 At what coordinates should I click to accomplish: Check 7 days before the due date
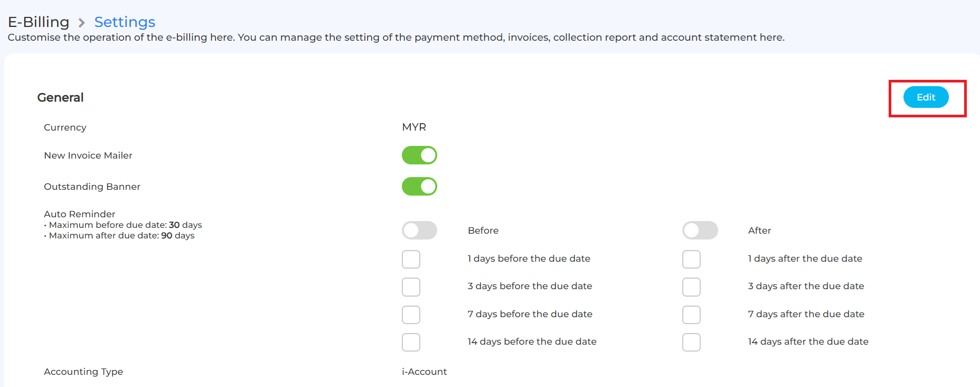coord(411,315)
